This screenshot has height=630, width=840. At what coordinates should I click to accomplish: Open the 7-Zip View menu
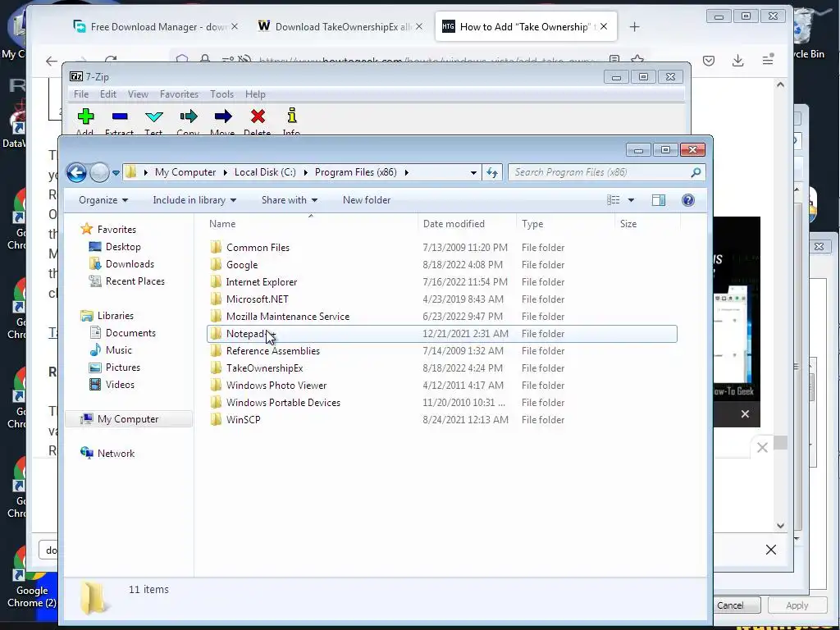pyautogui.click(x=138, y=94)
